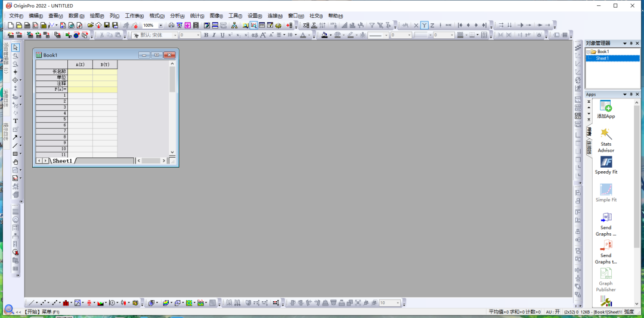Click the worksheet vertical scrollbar down arrow
Screen dimensions: 644x318
coord(172,152)
